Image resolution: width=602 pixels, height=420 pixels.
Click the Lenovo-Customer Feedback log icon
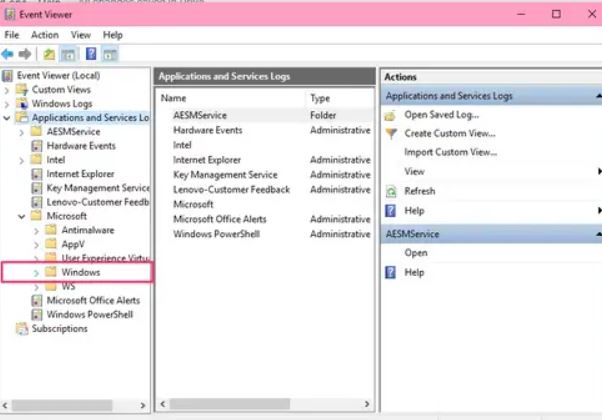click(x=37, y=202)
